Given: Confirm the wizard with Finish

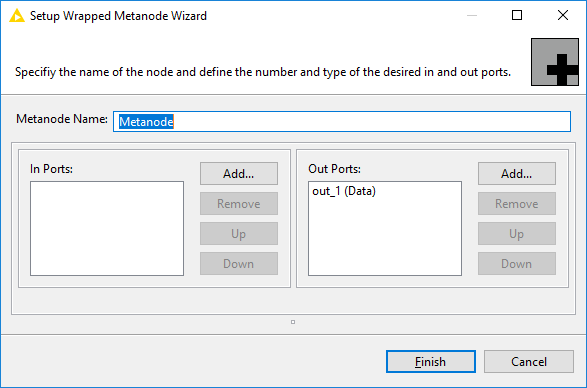Looking at the screenshot, I should [x=431, y=361].
